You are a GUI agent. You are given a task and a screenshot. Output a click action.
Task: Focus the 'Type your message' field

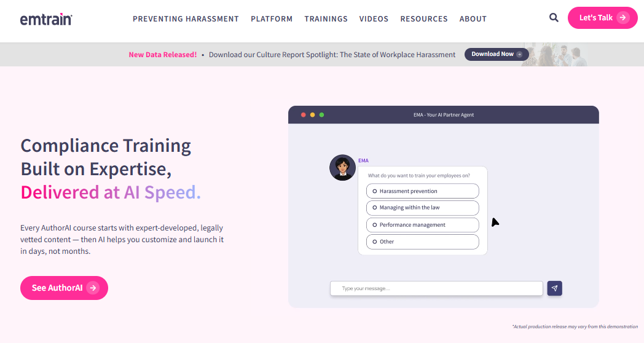point(436,288)
